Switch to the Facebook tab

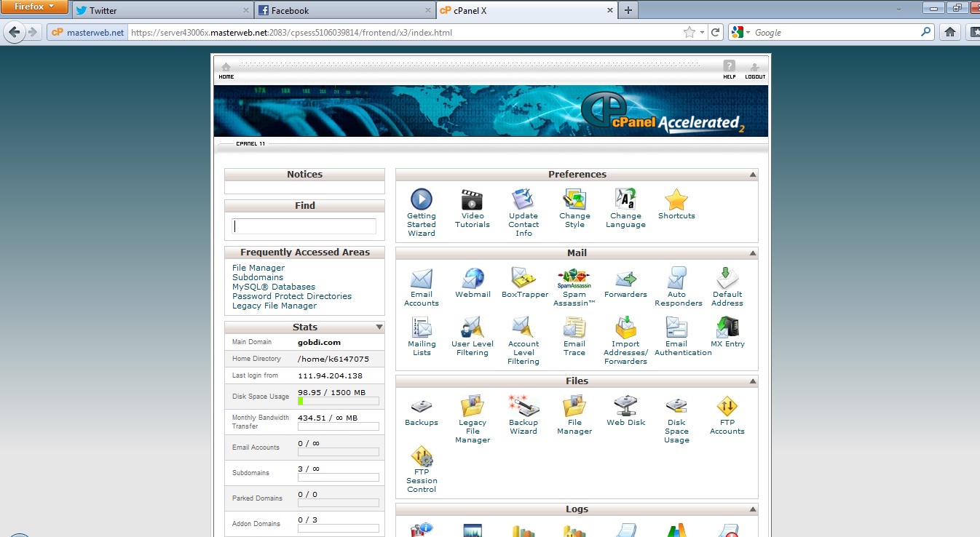point(344,10)
